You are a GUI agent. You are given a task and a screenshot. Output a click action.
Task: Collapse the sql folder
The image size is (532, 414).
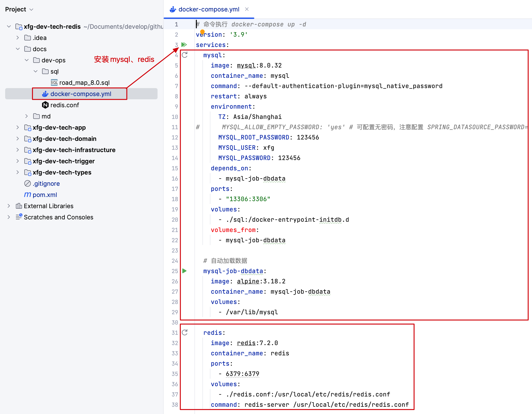(x=36, y=71)
